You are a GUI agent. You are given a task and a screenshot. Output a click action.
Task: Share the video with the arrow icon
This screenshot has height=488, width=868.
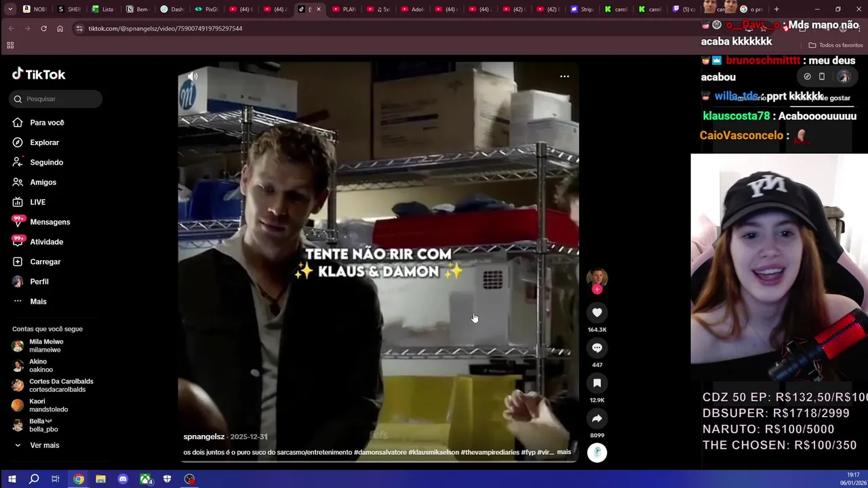click(597, 418)
